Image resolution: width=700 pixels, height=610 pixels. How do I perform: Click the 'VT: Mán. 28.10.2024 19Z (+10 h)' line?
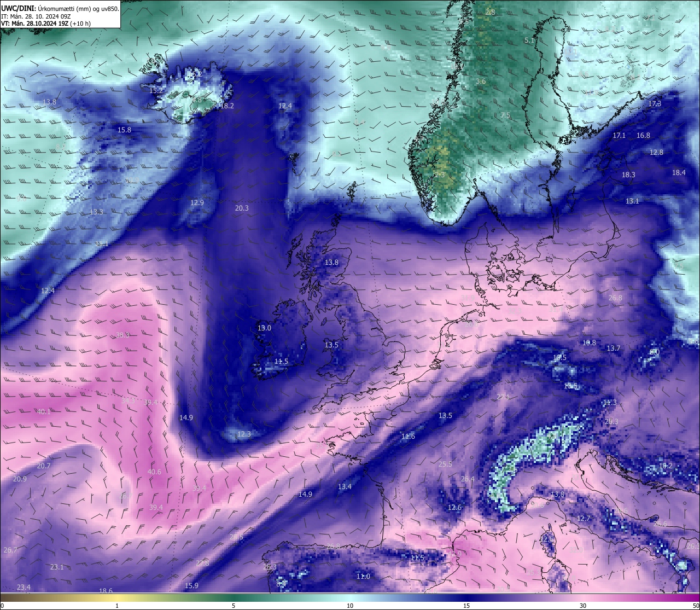pyautogui.click(x=46, y=24)
